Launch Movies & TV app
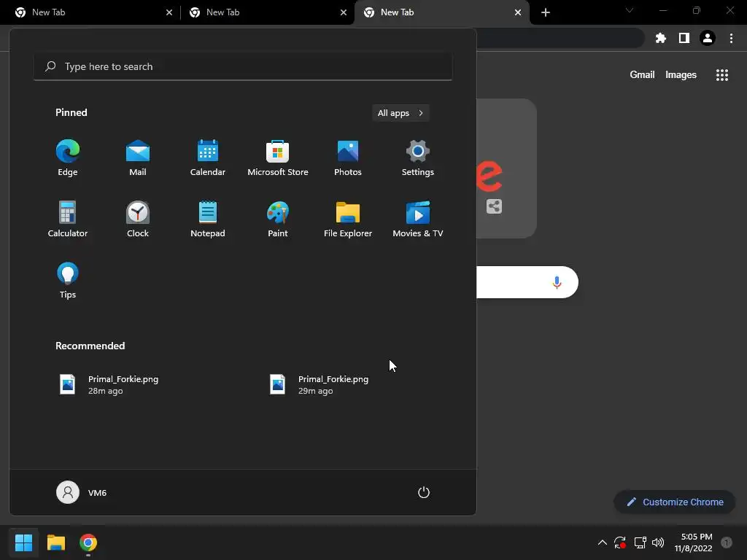The image size is (747, 560). pos(418,219)
